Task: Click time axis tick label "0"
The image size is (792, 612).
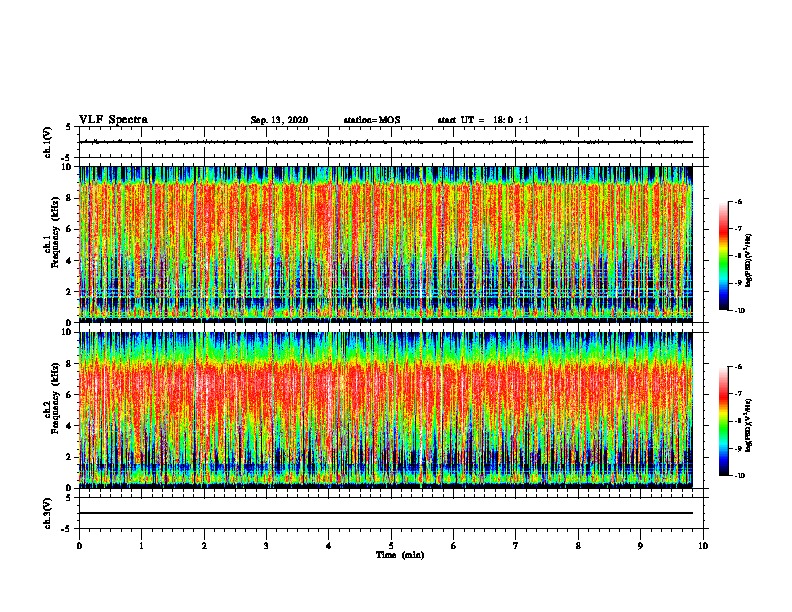Action: [x=79, y=546]
